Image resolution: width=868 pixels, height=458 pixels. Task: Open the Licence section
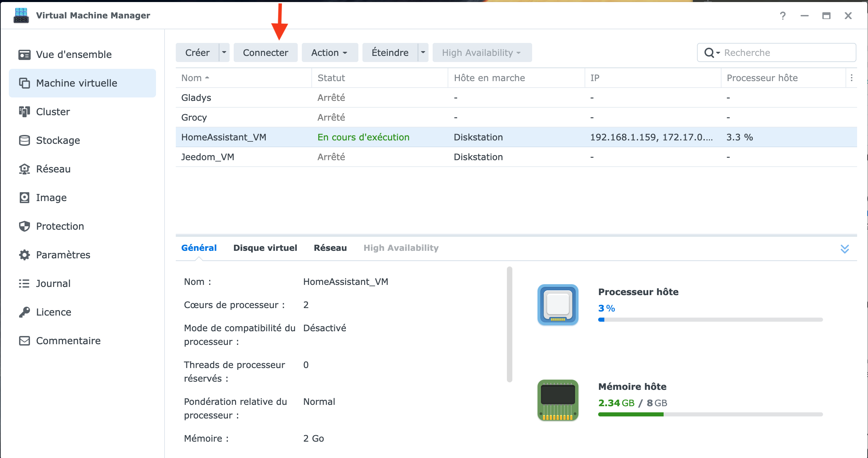coord(82,312)
